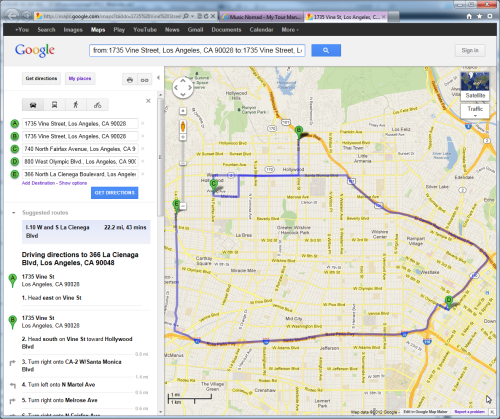Screen dimensions: 500x419
Task: Select walking mode icon
Action: [76, 105]
